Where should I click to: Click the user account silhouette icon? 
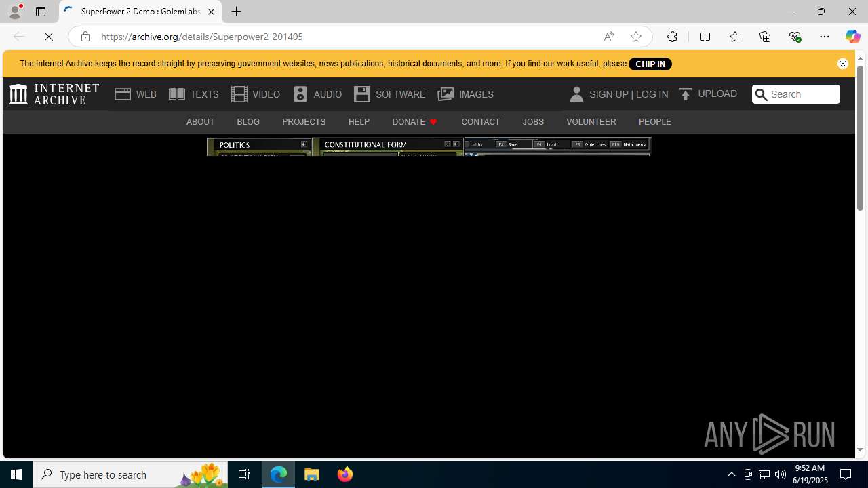tap(576, 94)
